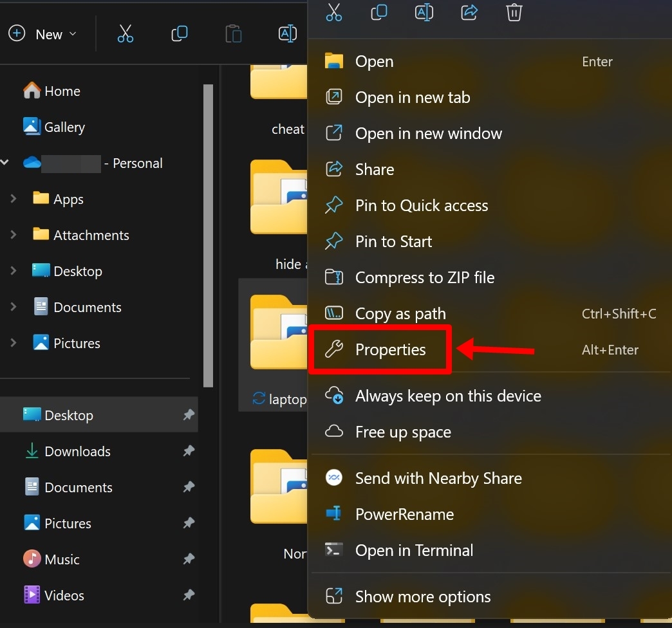The width and height of the screenshot is (672, 628).
Task: Open pinned Pictures in Quick access
Action: pos(99,523)
